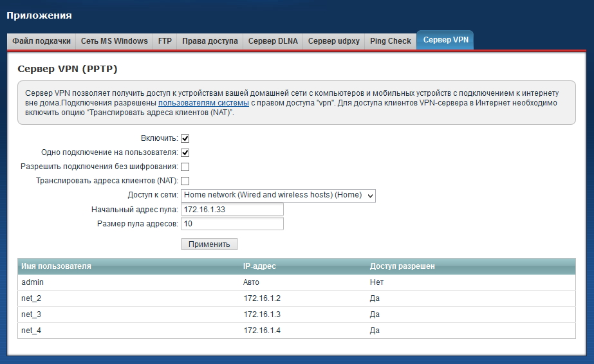594x364 pixels.
Task: Select the Сервер DLNA tab
Action: (x=273, y=41)
